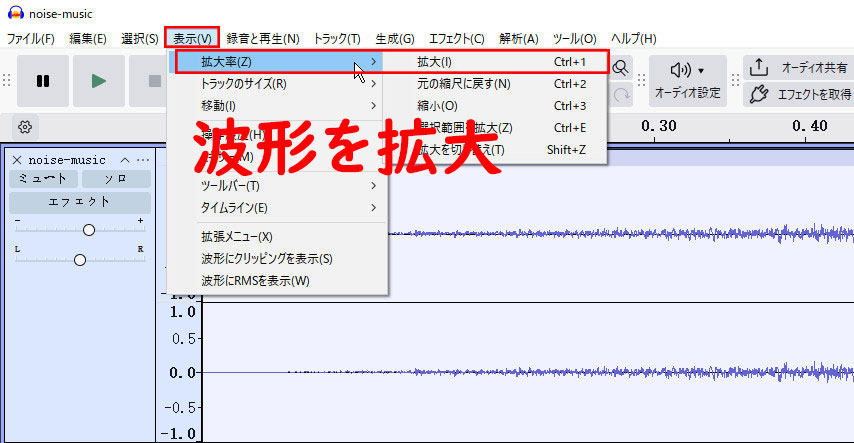Click the green Play button
854x443 pixels.
click(x=98, y=81)
